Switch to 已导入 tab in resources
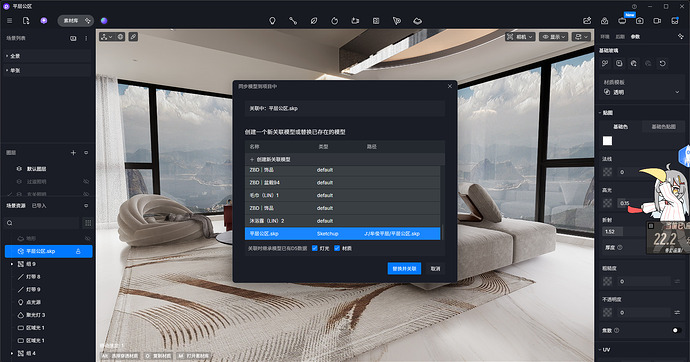 click(39, 206)
